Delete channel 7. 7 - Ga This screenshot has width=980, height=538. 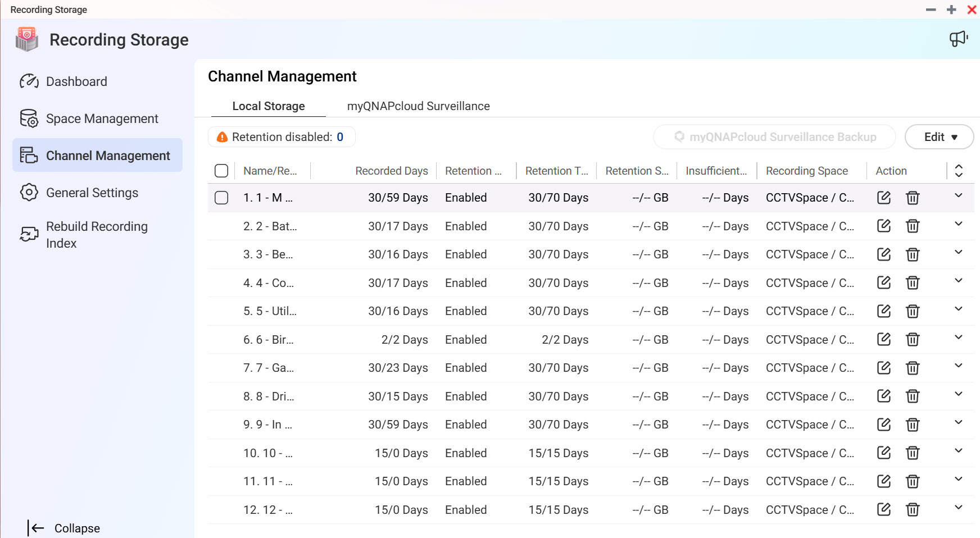pos(913,368)
